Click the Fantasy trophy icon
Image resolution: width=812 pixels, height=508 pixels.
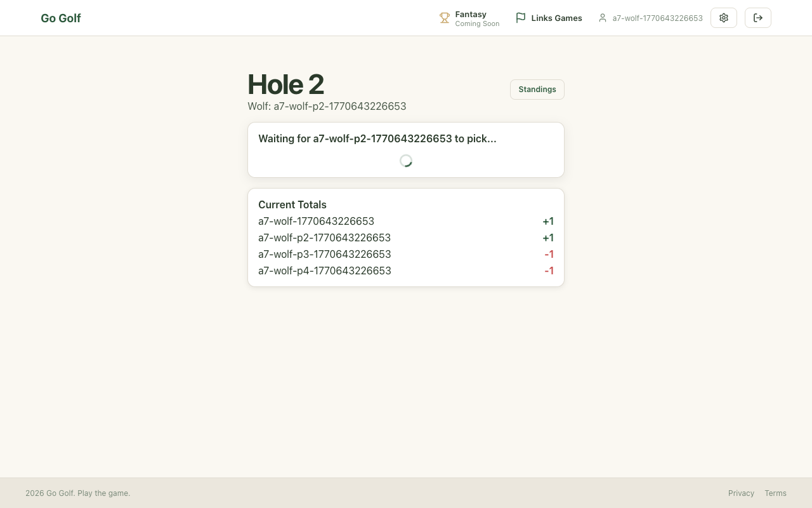(x=445, y=18)
